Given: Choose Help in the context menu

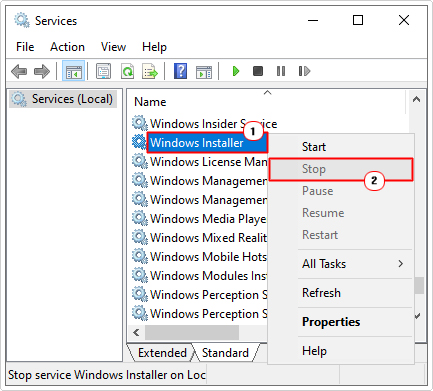Looking at the screenshot, I should coord(341,351).
